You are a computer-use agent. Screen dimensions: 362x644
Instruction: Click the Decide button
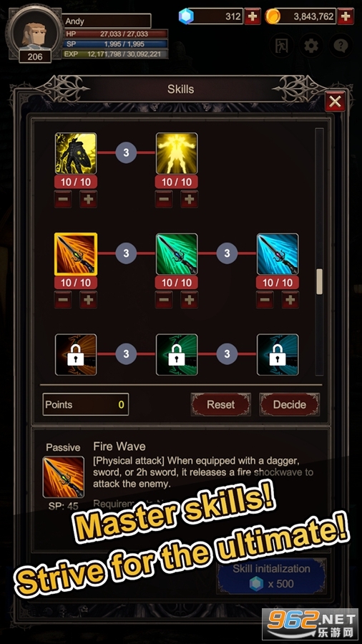click(289, 404)
